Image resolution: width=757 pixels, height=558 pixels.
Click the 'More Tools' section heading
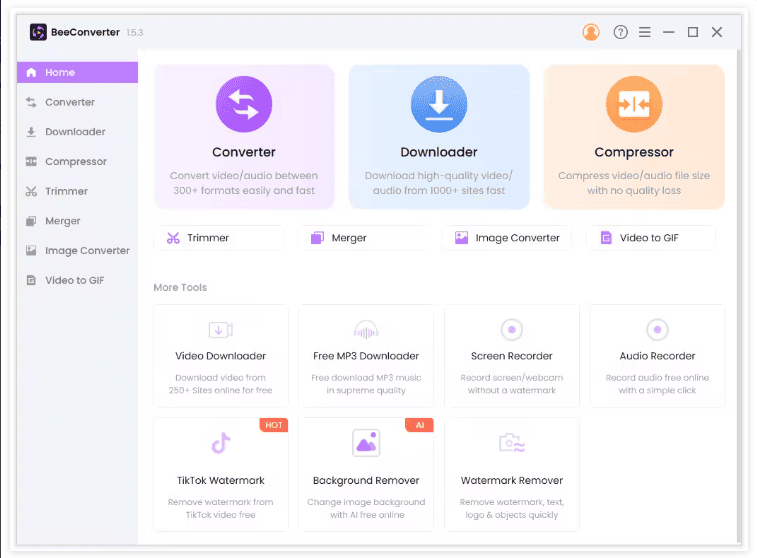(x=180, y=288)
